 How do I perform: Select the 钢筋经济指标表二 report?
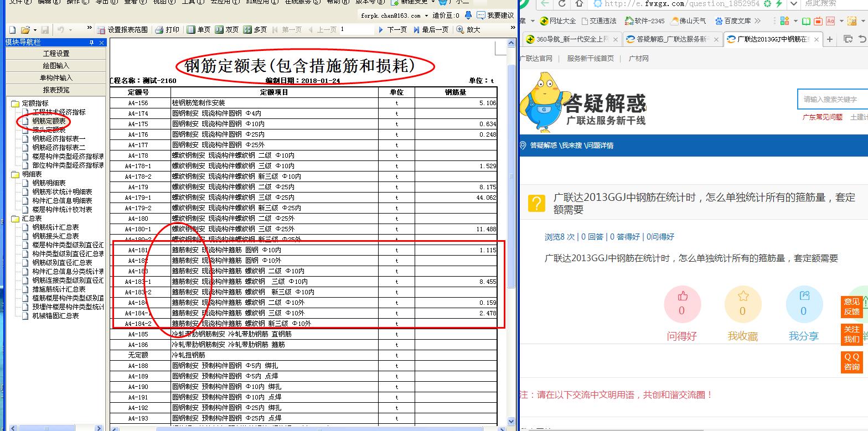(59, 148)
